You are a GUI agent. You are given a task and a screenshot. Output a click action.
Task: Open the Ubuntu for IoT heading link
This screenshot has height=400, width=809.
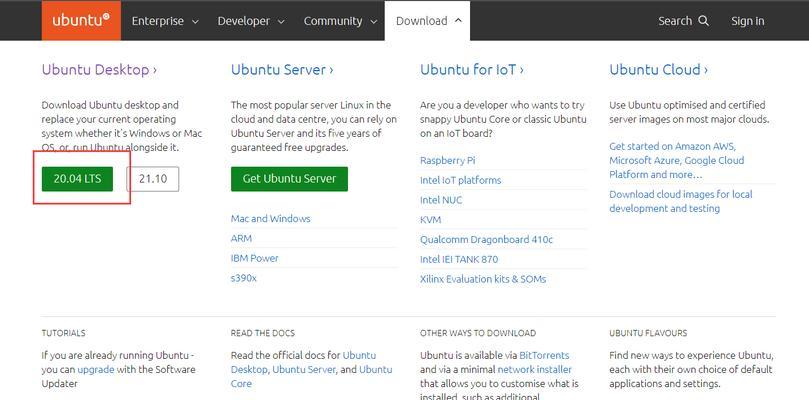(472, 70)
